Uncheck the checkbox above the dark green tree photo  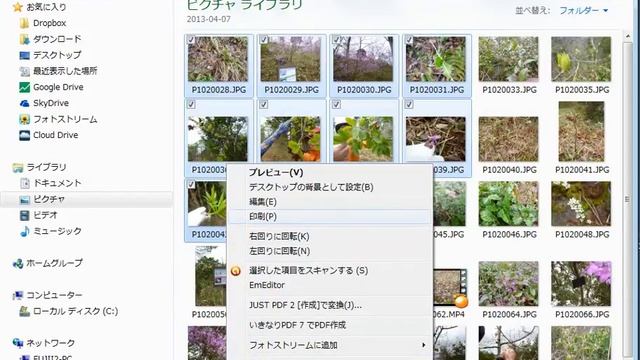[191, 104]
